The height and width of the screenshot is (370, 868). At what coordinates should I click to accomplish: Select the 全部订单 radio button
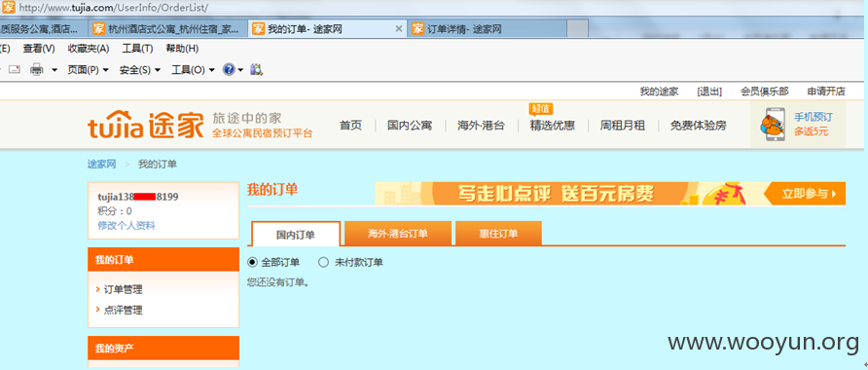(x=252, y=263)
